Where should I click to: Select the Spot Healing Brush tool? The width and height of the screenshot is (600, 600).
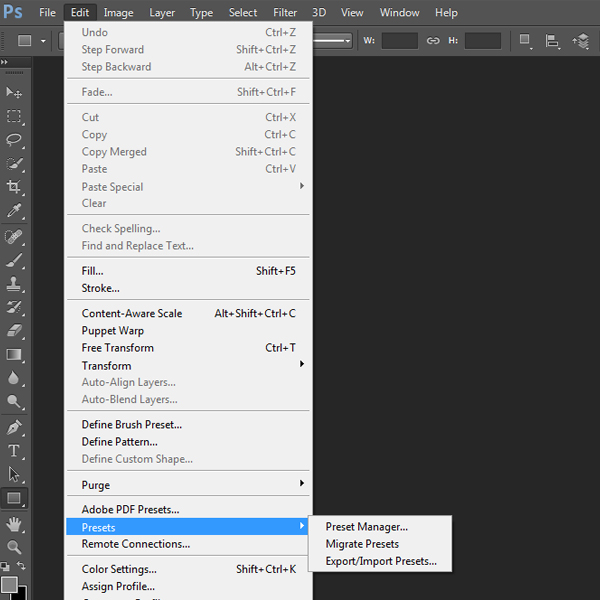[14, 237]
